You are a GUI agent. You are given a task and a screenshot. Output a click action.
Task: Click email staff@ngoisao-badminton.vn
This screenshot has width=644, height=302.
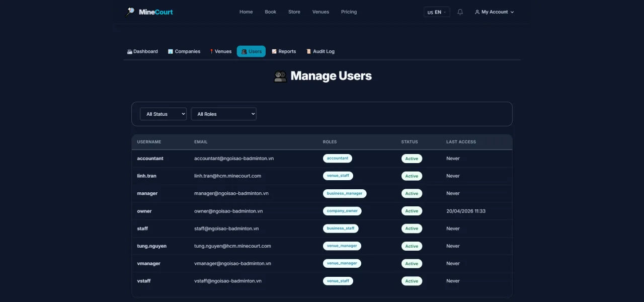click(226, 229)
